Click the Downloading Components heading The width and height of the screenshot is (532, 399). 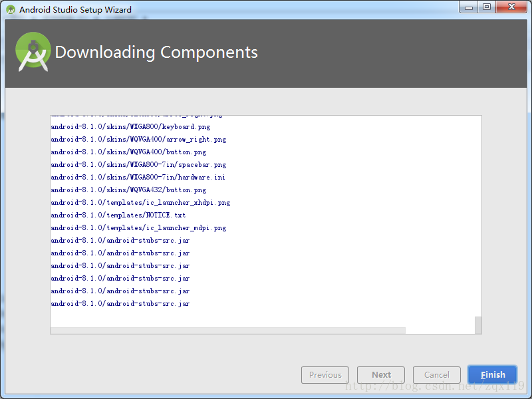pos(156,53)
